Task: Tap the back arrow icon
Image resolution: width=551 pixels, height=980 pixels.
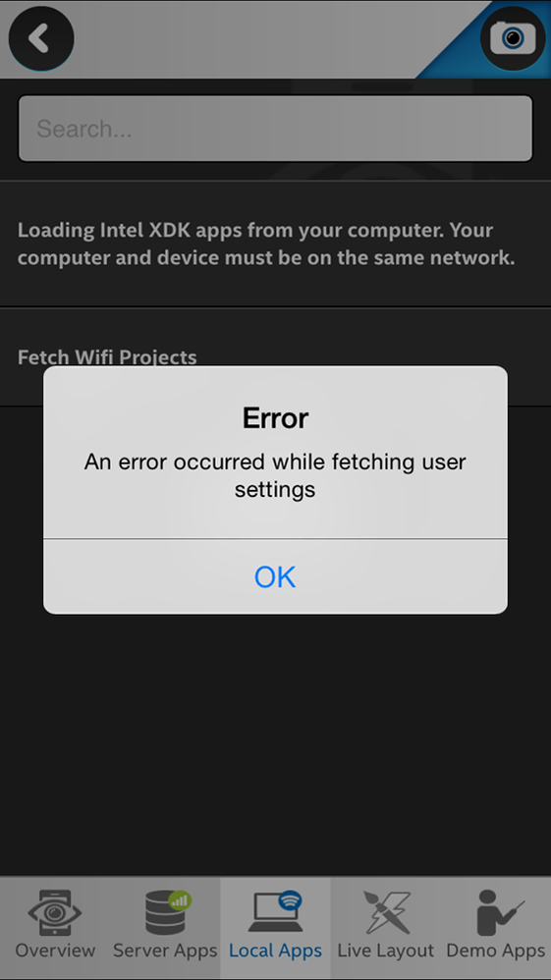Action: click(41, 38)
